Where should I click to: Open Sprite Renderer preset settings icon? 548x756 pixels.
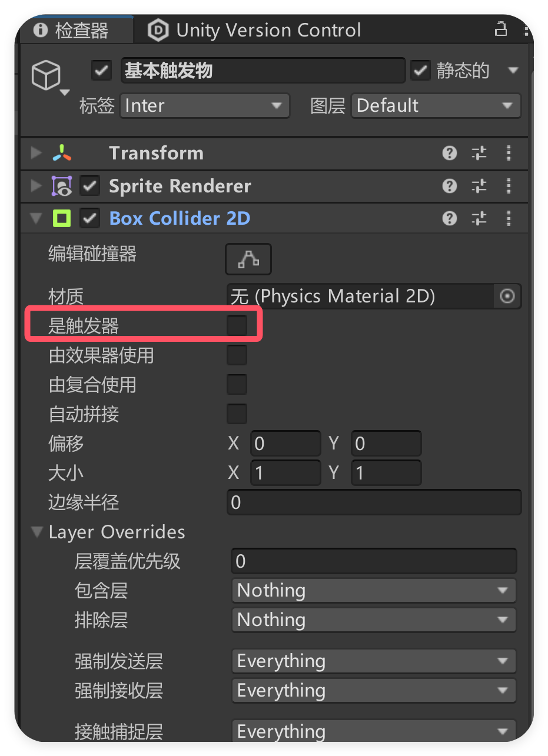tap(480, 186)
